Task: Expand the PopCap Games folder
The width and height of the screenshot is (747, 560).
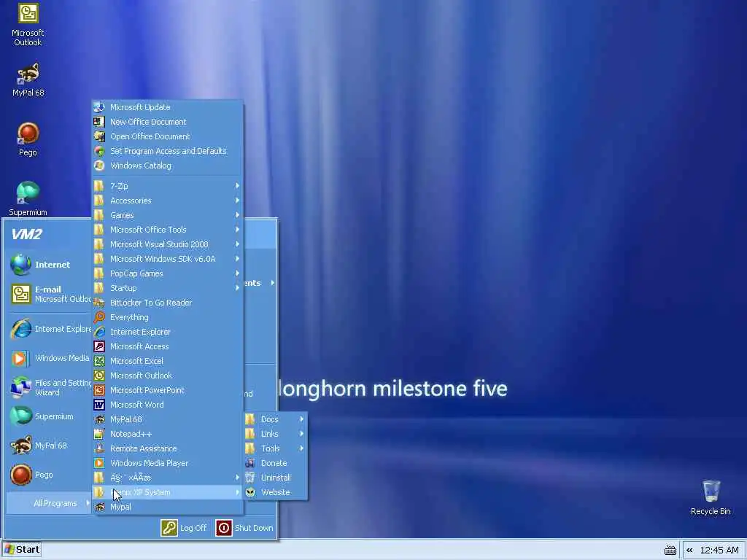Action: tap(167, 273)
